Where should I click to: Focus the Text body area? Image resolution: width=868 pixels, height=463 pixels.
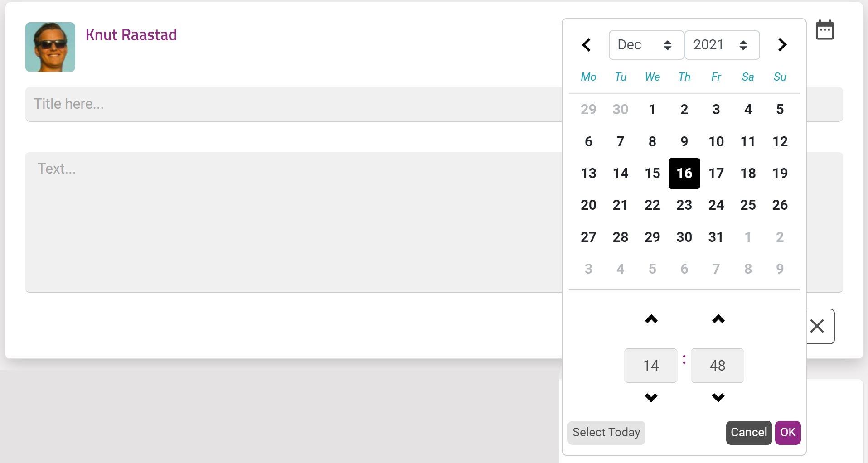(293, 222)
